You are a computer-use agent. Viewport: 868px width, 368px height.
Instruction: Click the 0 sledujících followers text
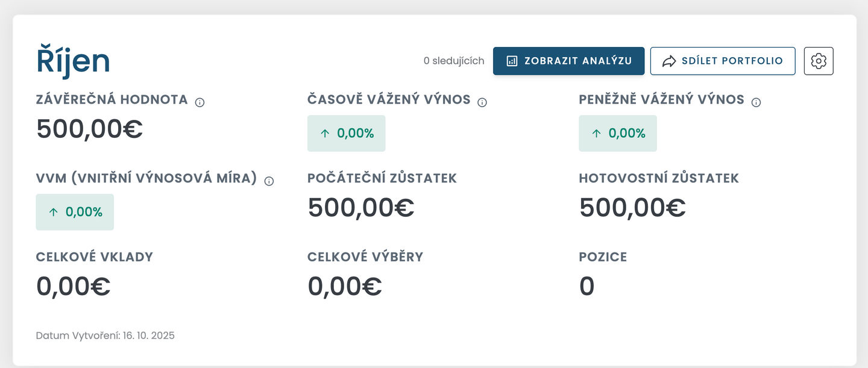(454, 61)
